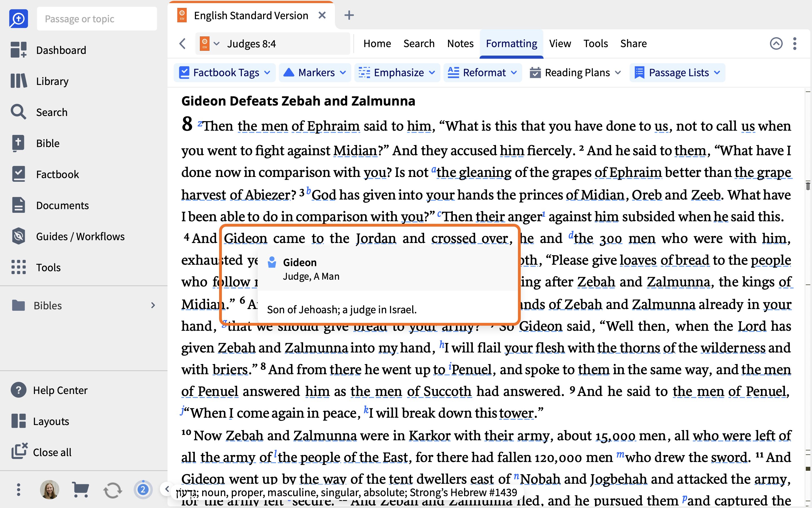Open the notifications badge showing 2

pyautogui.click(x=143, y=490)
